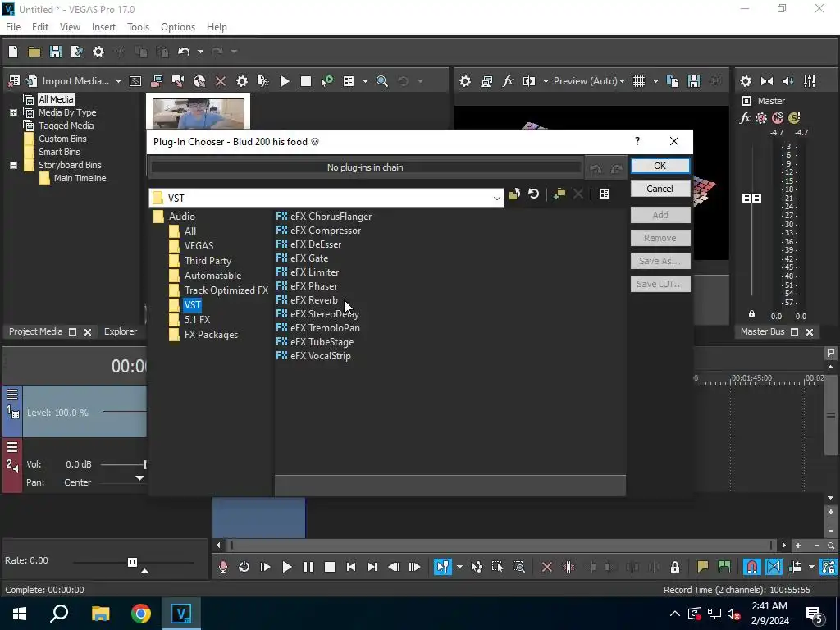
Task: Go up one folder level icon
Action: point(514,194)
